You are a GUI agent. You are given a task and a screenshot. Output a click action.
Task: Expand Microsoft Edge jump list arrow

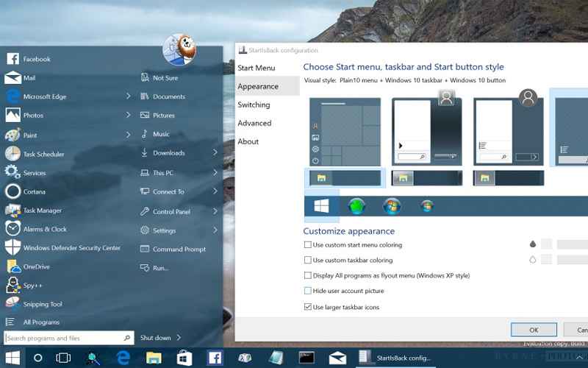click(128, 96)
